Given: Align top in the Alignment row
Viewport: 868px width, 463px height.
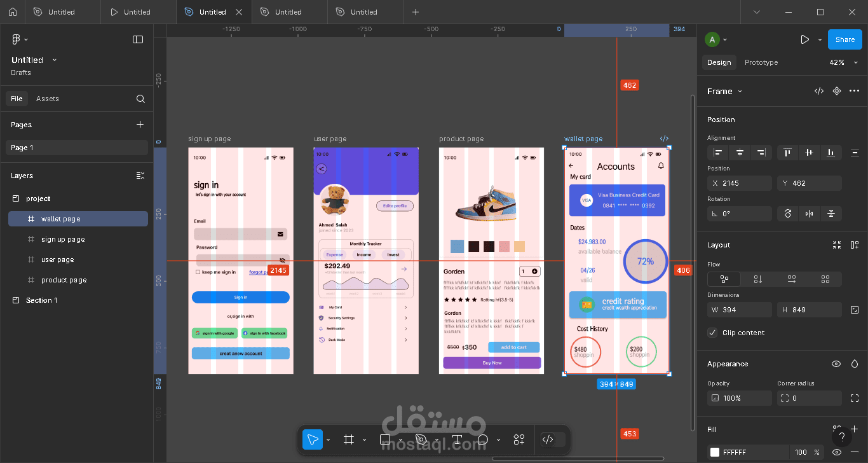Looking at the screenshot, I should coord(787,153).
